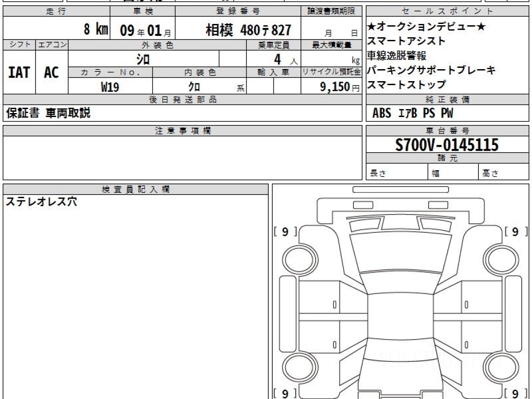Image resolution: width=532 pixels, height=399 pixels.
Task: Select the "譲渡書類期限" header cell
Action: tap(332, 12)
